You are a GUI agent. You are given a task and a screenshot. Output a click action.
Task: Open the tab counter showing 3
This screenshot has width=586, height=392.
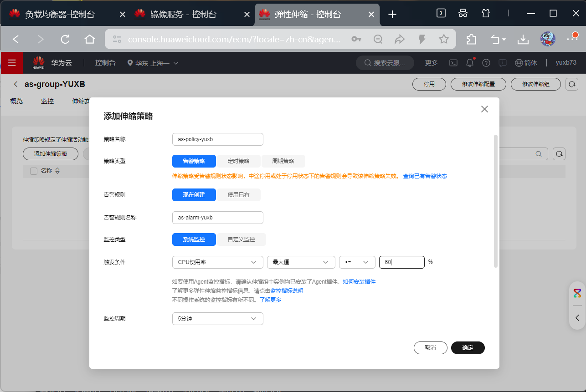[x=441, y=13]
